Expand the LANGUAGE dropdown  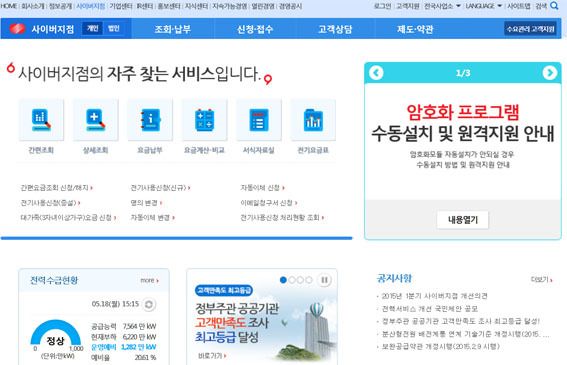point(483,6)
